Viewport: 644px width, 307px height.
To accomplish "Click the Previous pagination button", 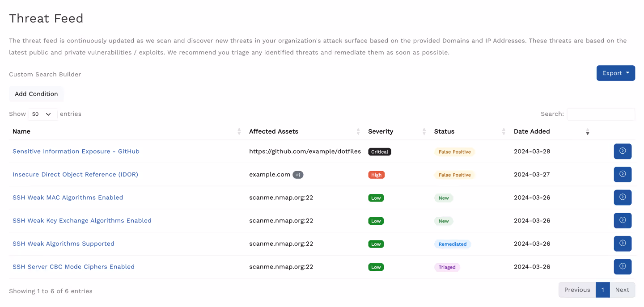I will tap(577, 290).
